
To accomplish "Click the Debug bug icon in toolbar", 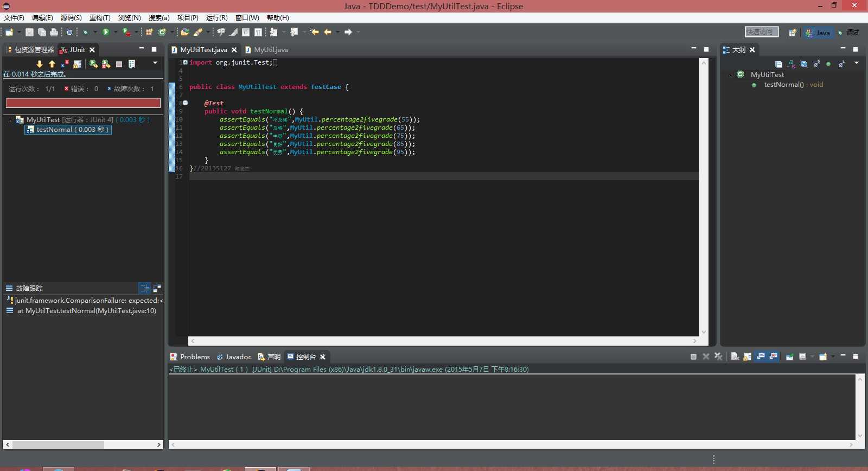I will pyautogui.click(x=85, y=32).
